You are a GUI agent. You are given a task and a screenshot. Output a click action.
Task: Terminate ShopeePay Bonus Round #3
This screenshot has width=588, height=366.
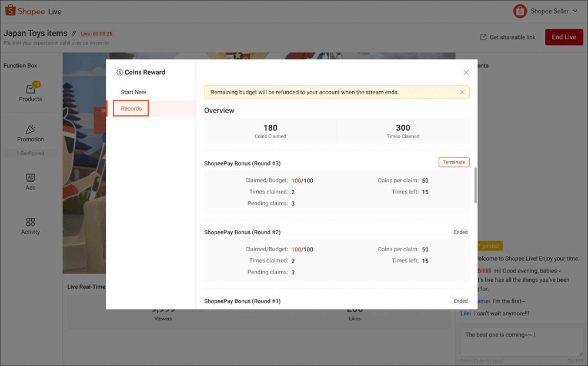[453, 162]
